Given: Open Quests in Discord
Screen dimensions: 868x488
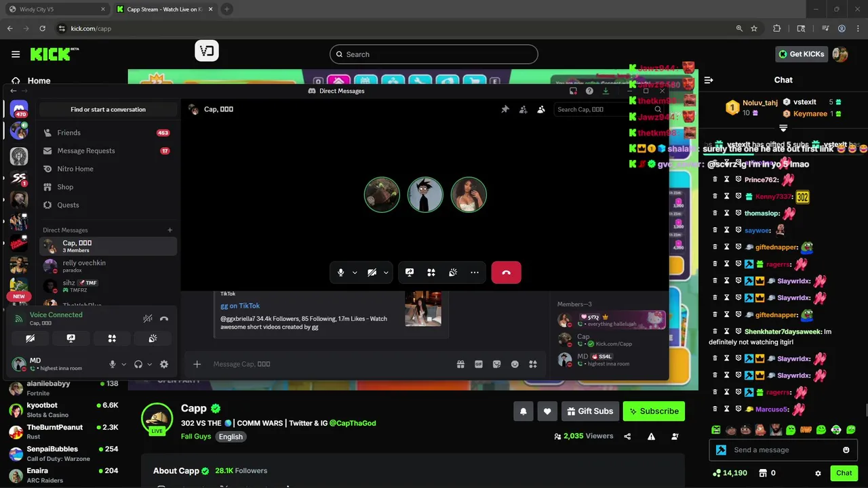Looking at the screenshot, I should point(108,205).
